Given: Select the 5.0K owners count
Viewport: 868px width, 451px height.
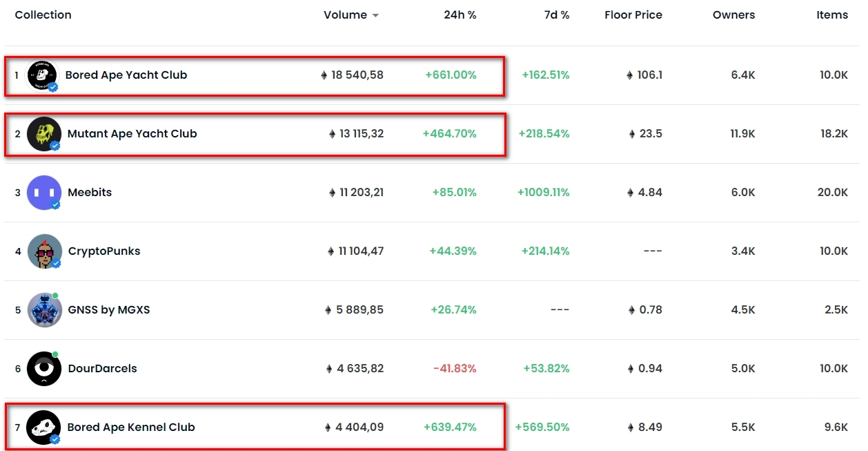Looking at the screenshot, I should click(x=743, y=368).
